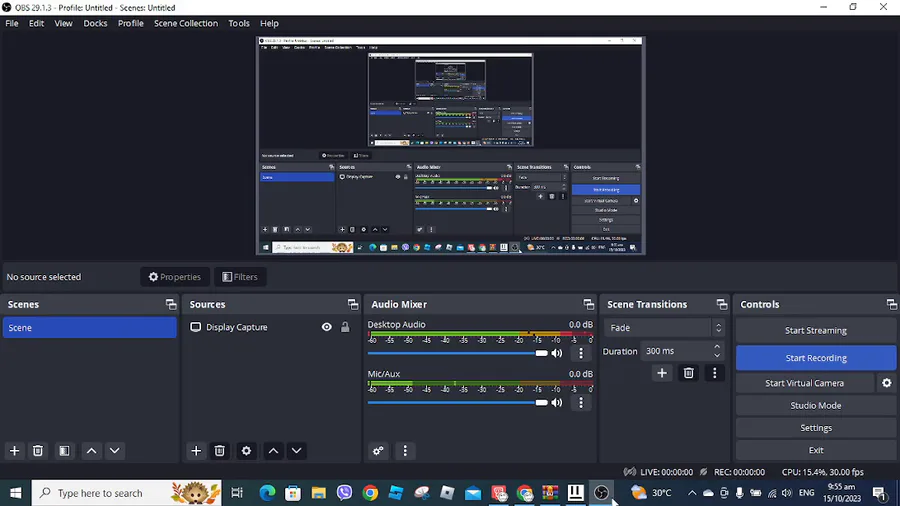Click the Duration 300 ms field
Viewport: 900px width, 506px height.
(x=682, y=351)
